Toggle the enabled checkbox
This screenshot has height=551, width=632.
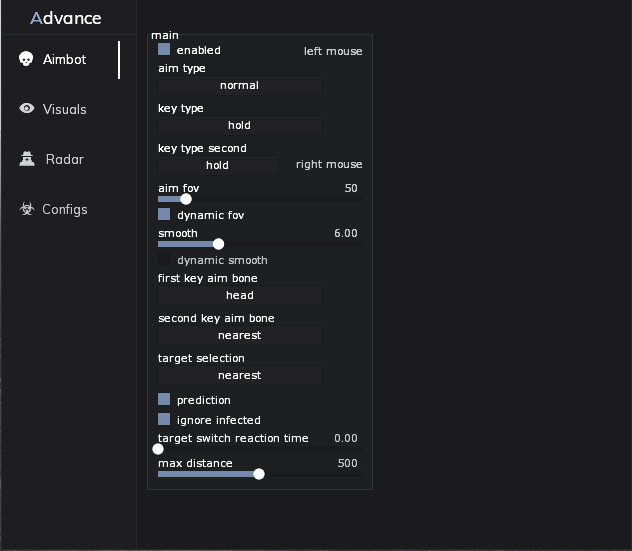coord(164,50)
